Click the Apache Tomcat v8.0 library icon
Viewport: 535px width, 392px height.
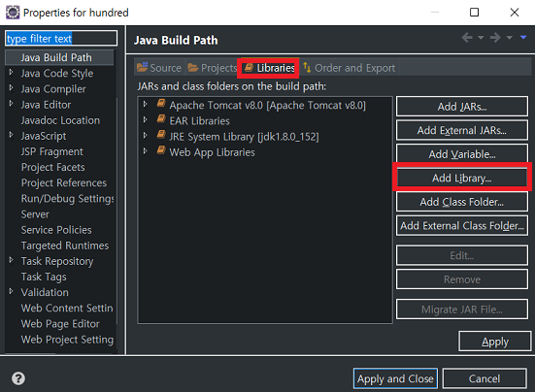161,104
